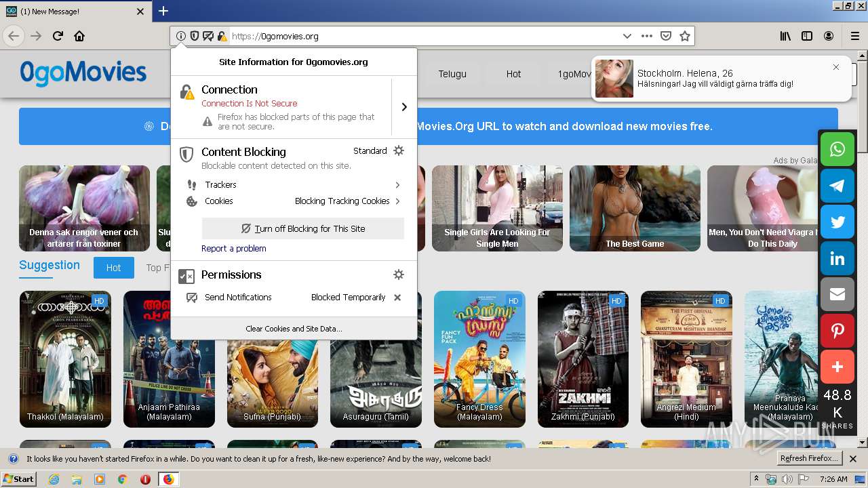The width and height of the screenshot is (868, 488).
Task: Click the site information icon in the address bar
Action: (180, 36)
